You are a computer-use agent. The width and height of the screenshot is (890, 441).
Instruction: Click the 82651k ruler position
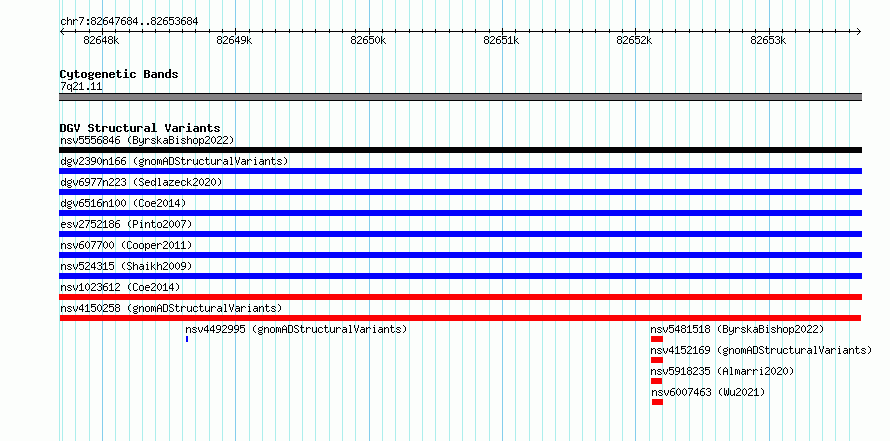pyautogui.click(x=501, y=40)
